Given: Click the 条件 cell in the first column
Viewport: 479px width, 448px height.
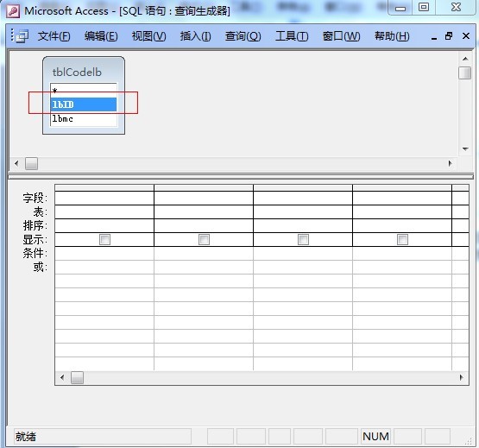Looking at the screenshot, I should tap(104, 253).
